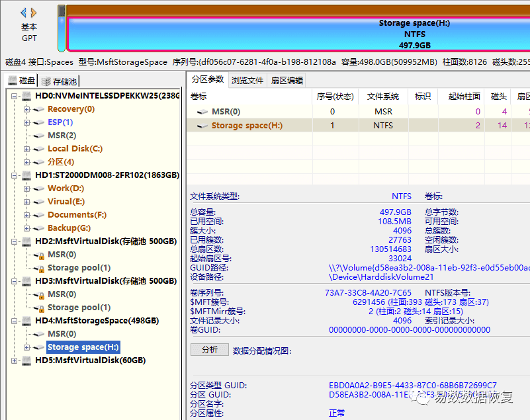
Task: Select MSR(2) under HD0 in tree
Action: pos(62,136)
